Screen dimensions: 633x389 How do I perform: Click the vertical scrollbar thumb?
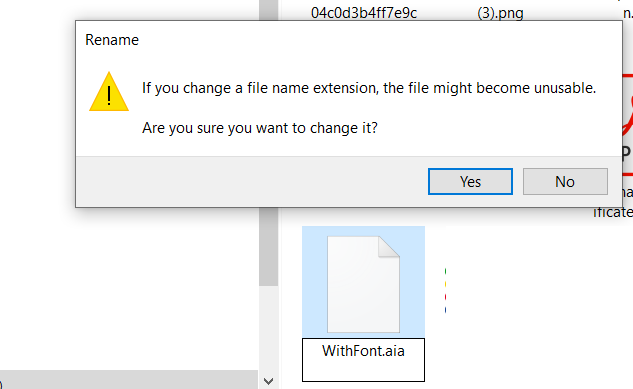coord(268,246)
